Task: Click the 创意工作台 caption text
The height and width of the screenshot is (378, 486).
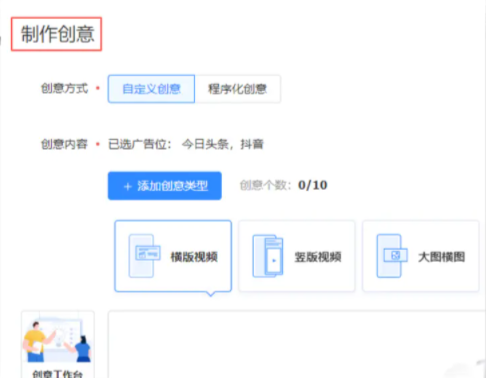Action: pyautogui.click(x=57, y=374)
